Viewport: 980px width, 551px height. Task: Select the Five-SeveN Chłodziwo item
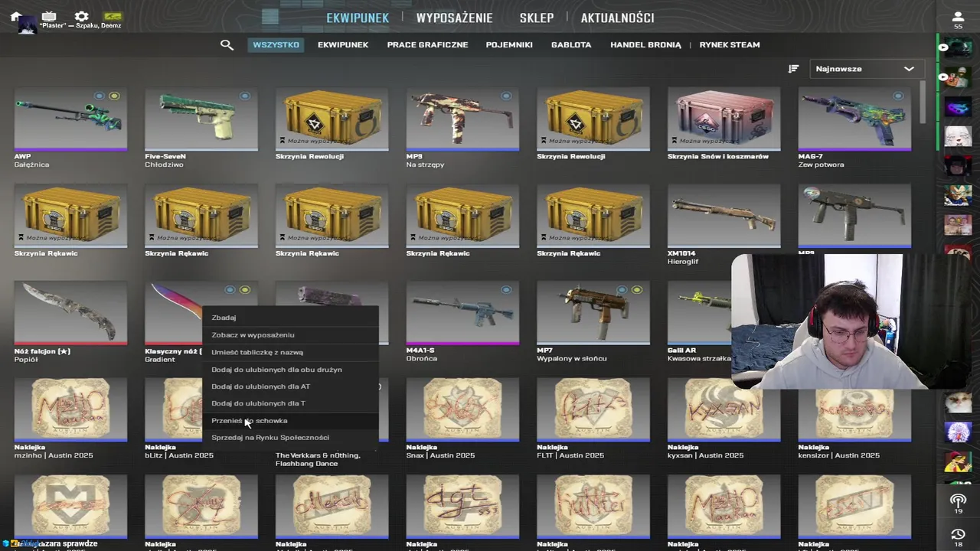(201, 128)
